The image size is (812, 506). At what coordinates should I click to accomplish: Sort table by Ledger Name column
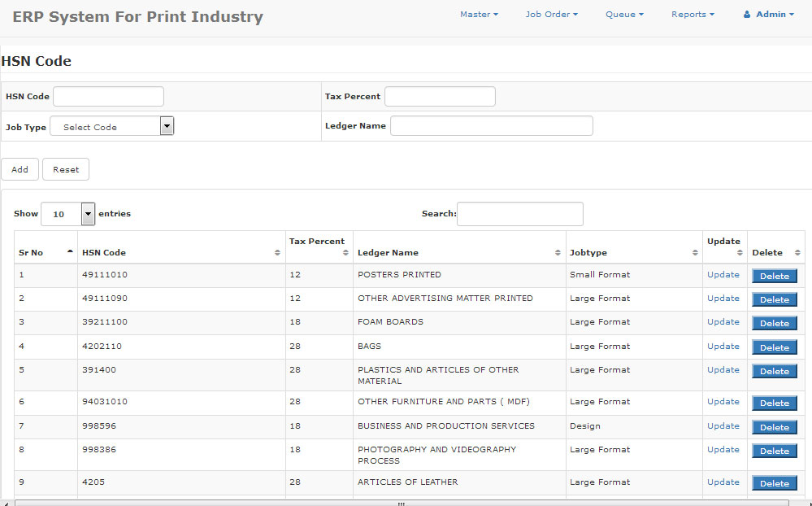pyautogui.click(x=459, y=248)
